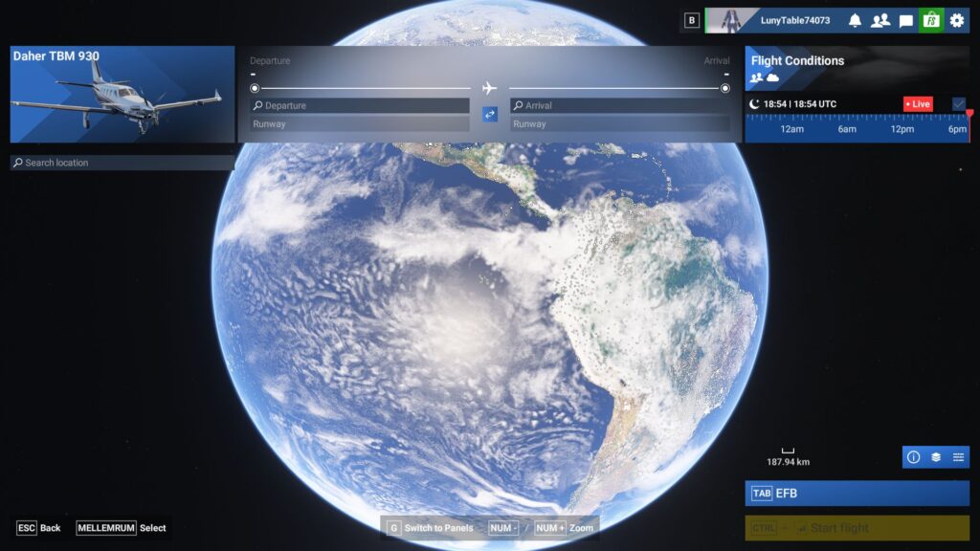Open the chat messages icon
The image size is (980, 551).
[905, 20]
